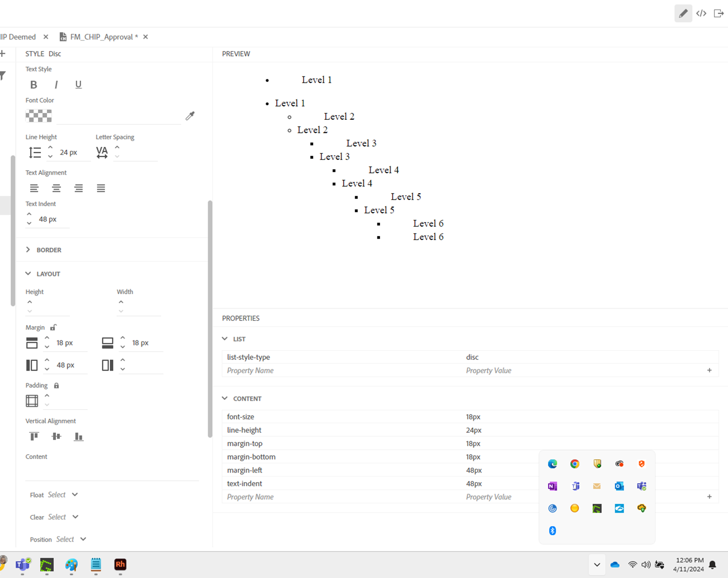Unlock the padding lock
Viewport: 728px width, 578px height.
56,385
